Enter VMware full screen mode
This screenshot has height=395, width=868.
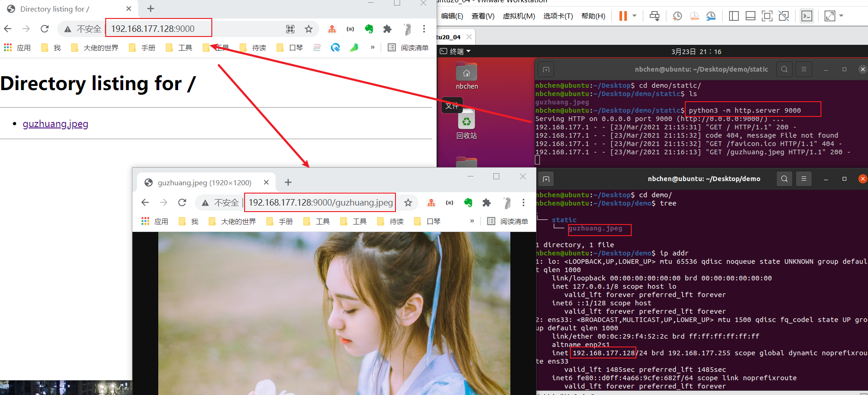click(x=767, y=16)
